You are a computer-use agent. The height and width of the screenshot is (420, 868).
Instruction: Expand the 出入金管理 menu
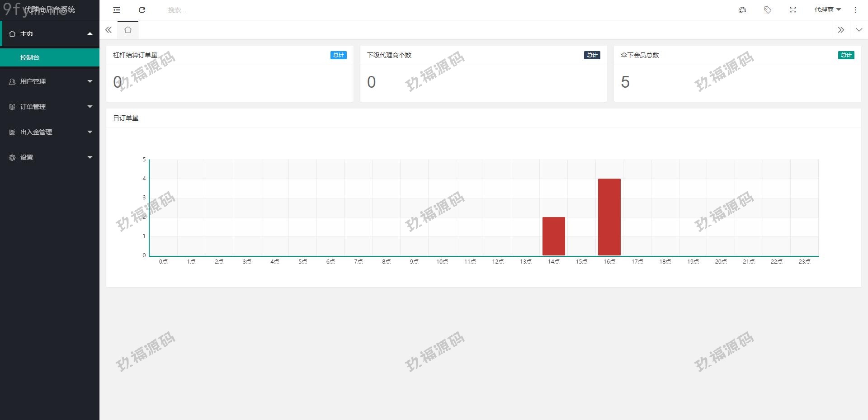pyautogui.click(x=50, y=132)
